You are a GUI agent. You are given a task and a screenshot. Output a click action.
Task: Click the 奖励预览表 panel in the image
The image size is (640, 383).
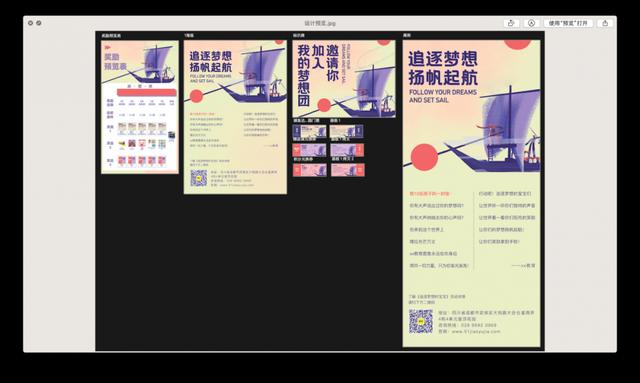point(140,107)
